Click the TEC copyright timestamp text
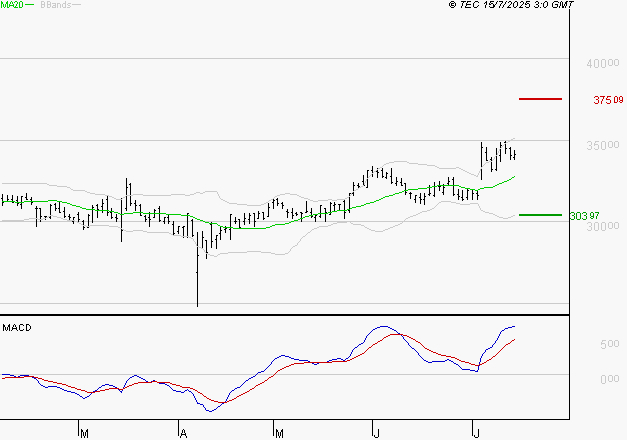This screenshot has height=440, width=627. (511, 5)
